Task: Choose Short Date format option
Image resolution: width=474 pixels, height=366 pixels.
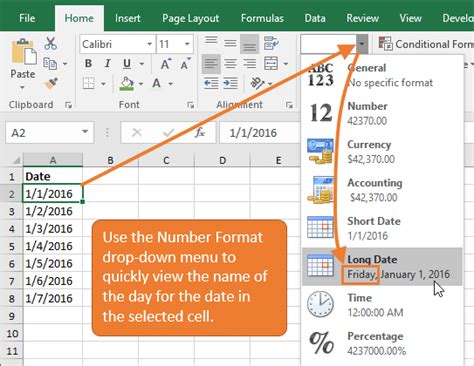Action: pyautogui.click(x=382, y=228)
